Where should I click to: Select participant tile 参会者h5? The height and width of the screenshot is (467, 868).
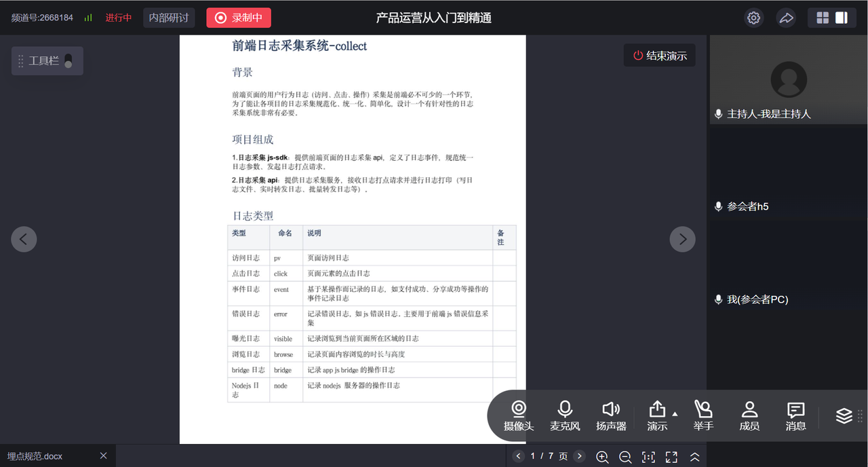(x=788, y=172)
